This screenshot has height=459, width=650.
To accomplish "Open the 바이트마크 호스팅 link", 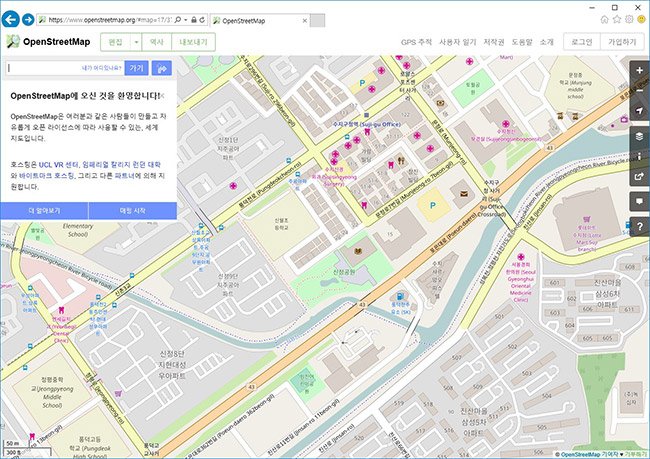I will [x=46, y=176].
